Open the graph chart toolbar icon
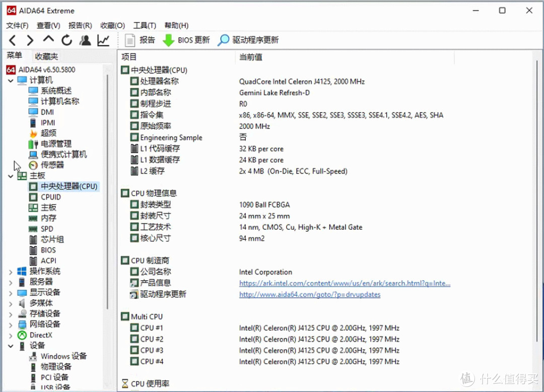 pyautogui.click(x=103, y=40)
